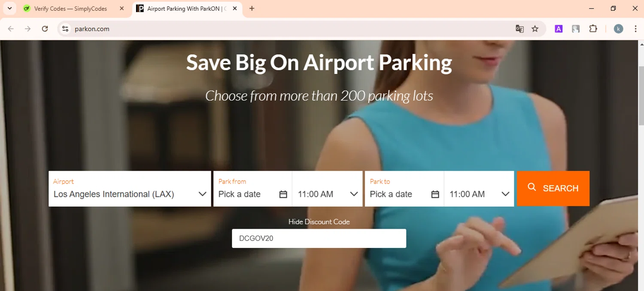Viewport: 644px width, 291px height.
Task: Open the purple A extension icon
Action: click(559, 29)
